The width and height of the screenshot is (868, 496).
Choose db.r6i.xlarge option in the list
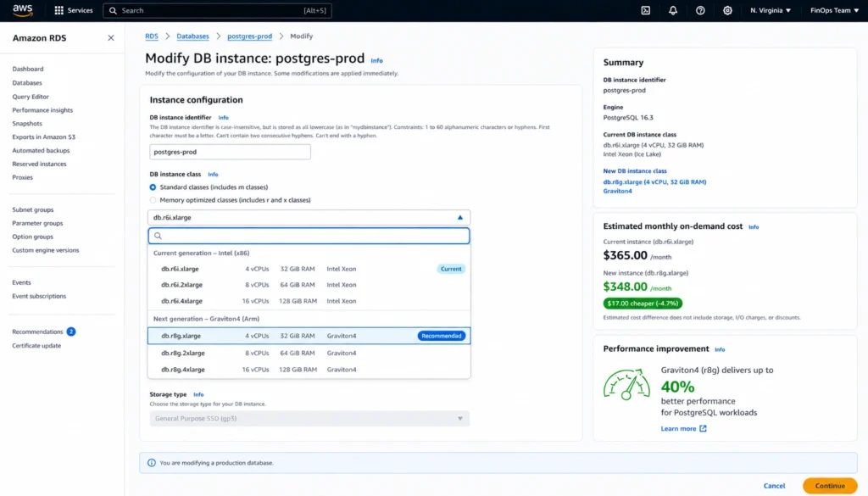click(x=309, y=269)
